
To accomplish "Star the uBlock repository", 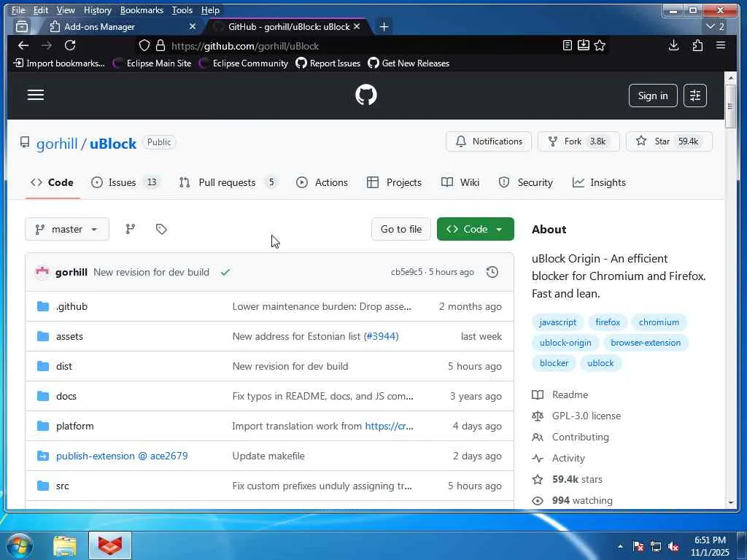I will [x=669, y=141].
